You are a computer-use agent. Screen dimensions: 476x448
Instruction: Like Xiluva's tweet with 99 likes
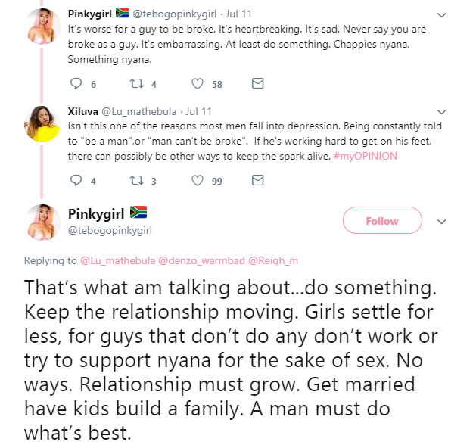198,181
